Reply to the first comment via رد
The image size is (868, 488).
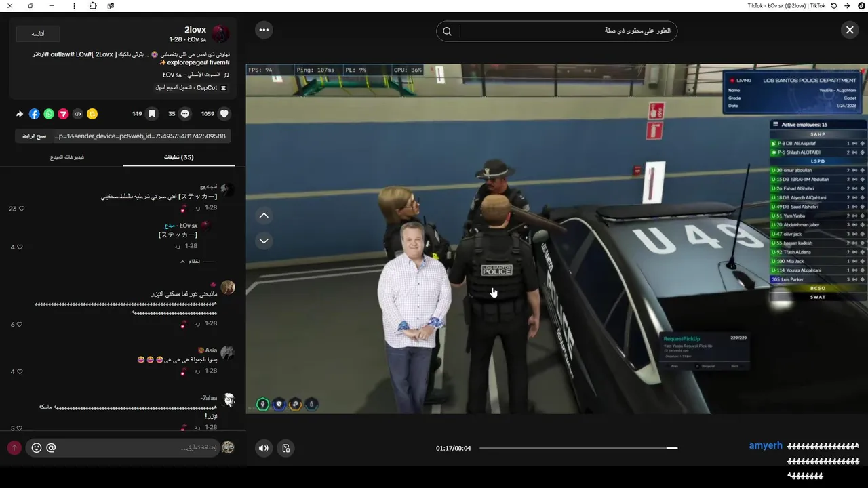tap(197, 207)
